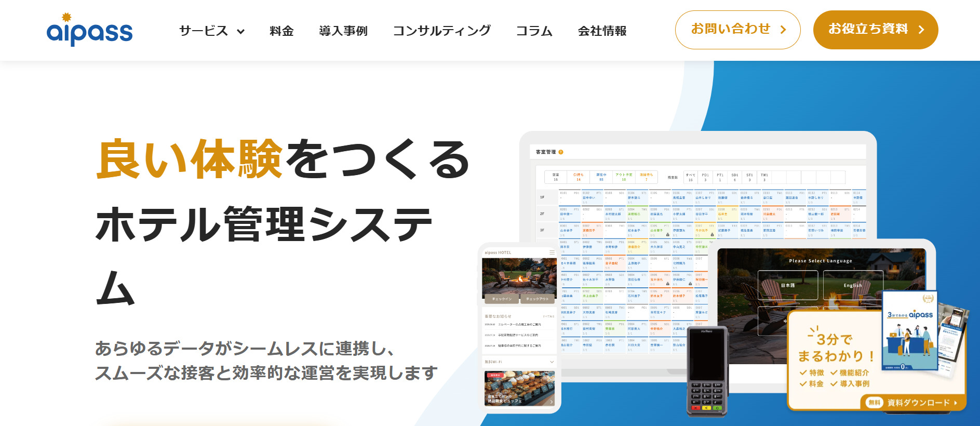This screenshot has width=980, height=426.
Task: Click the 客室管理 title in the dashboard mockup
Action: (546, 152)
